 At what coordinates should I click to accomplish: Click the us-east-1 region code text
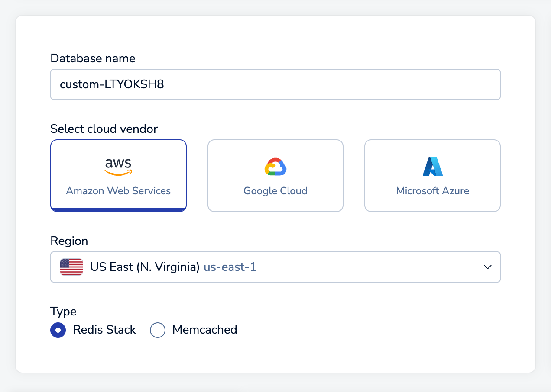click(230, 267)
